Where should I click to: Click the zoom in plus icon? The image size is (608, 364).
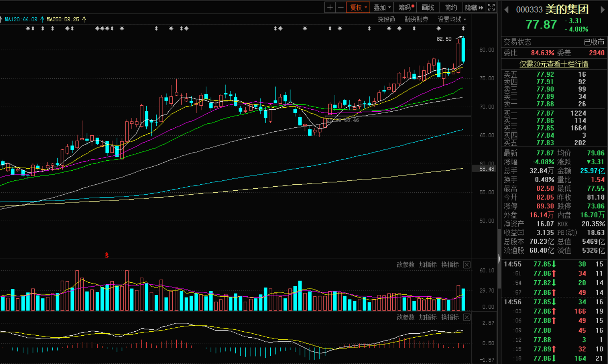(x=330, y=7)
